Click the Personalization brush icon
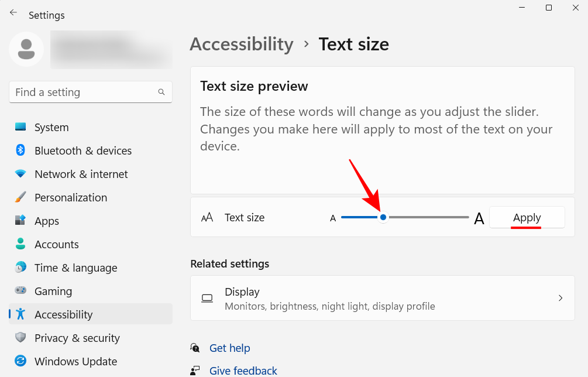 (x=21, y=197)
